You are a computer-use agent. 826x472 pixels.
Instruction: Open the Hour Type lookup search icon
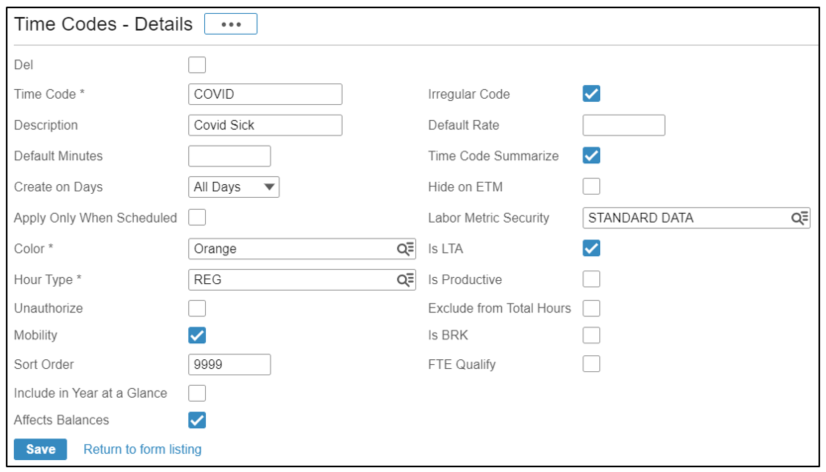click(405, 280)
